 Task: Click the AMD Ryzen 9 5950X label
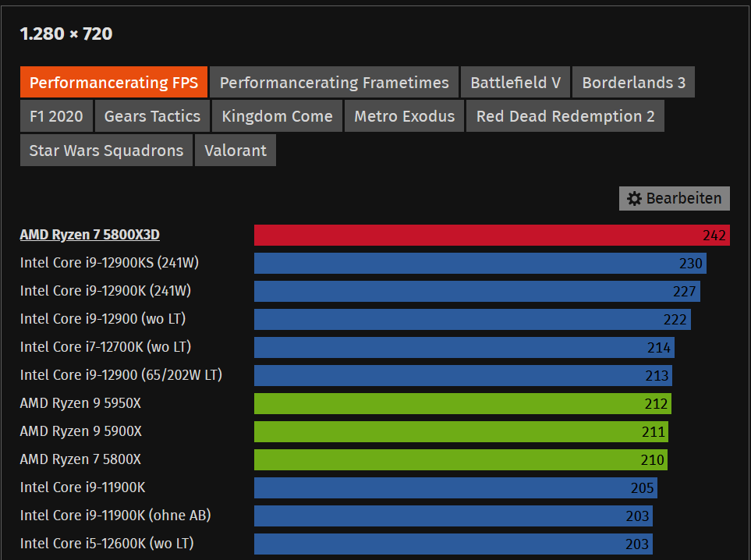coord(80,403)
